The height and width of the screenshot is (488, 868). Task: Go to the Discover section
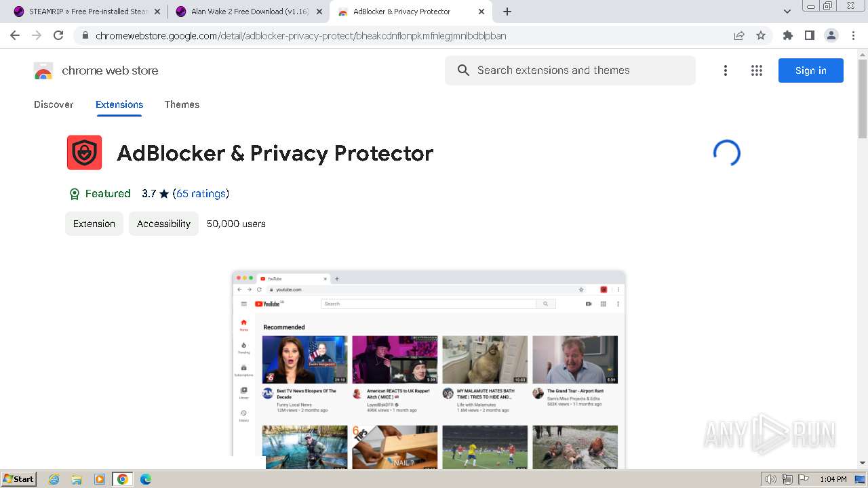(54, 104)
